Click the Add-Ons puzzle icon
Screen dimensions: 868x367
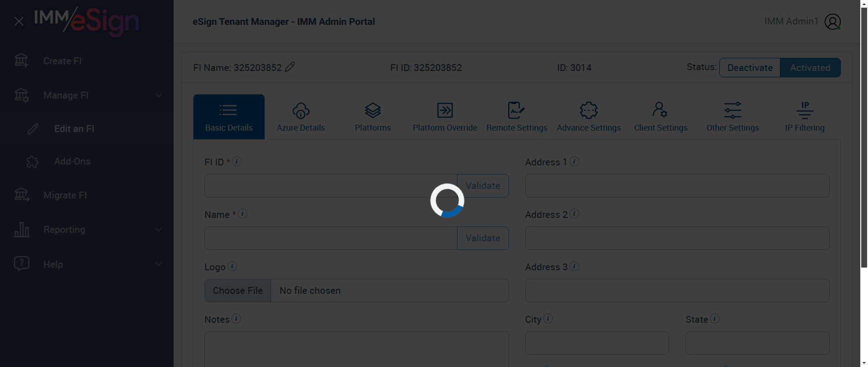coord(33,161)
